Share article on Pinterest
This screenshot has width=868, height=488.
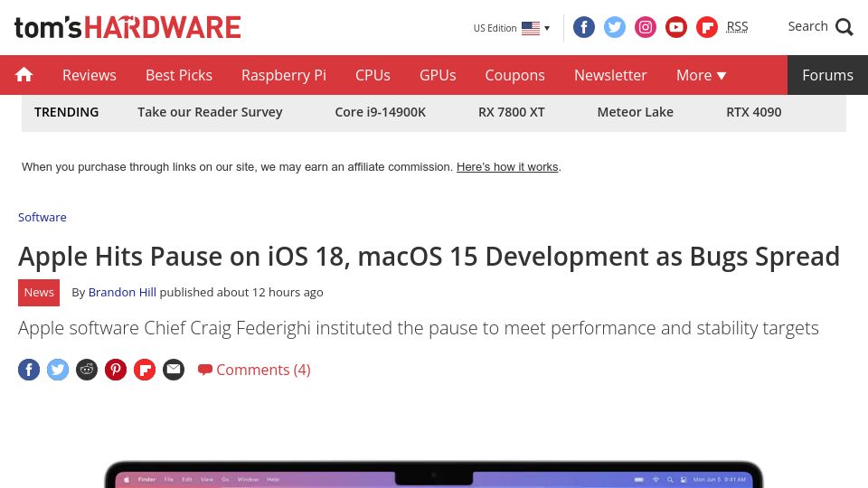click(116, 370)
